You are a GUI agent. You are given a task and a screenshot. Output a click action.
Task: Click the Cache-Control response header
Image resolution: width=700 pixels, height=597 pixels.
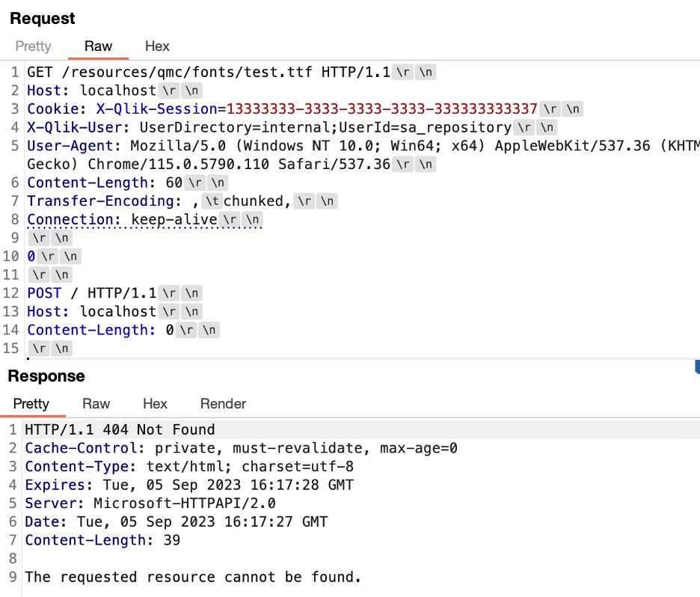241,448
